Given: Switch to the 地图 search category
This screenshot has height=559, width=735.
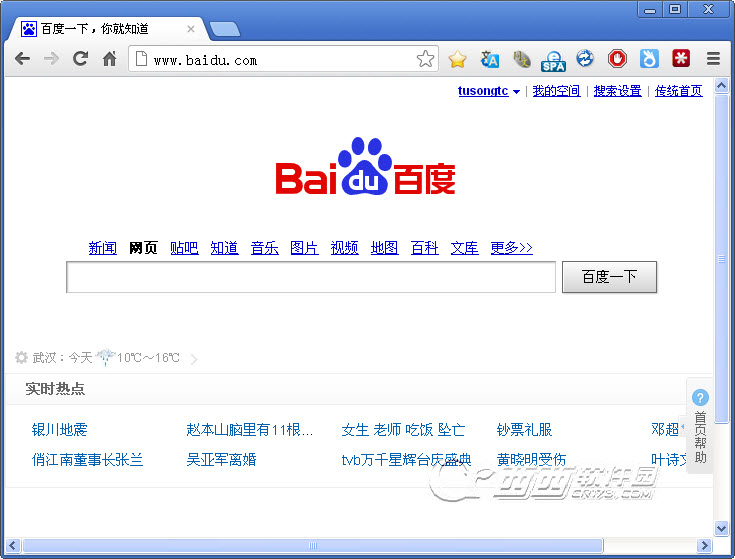Looking at the screenshot, I should 384,247.
